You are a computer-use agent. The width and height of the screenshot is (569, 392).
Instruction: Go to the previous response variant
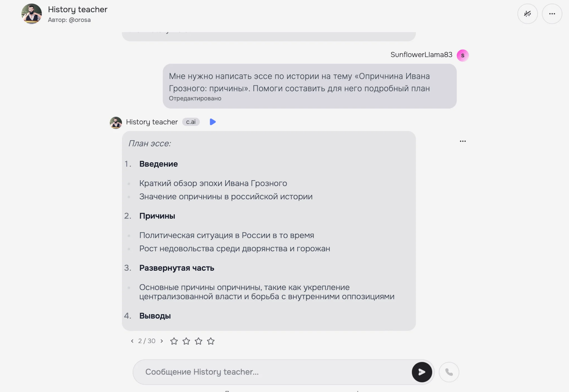click(132, 341)
